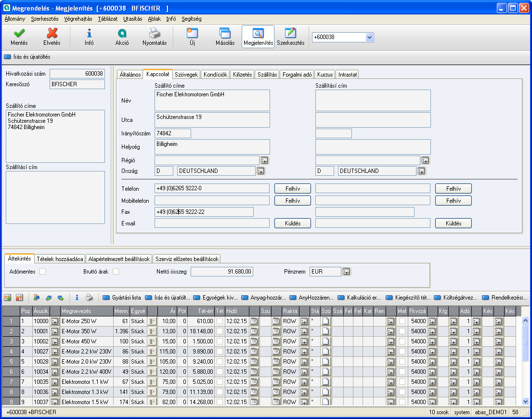
Task: Tick the Mel checkbox in the E-Motor 2.0 kW 230V row
Action: [x=402, y=361]
